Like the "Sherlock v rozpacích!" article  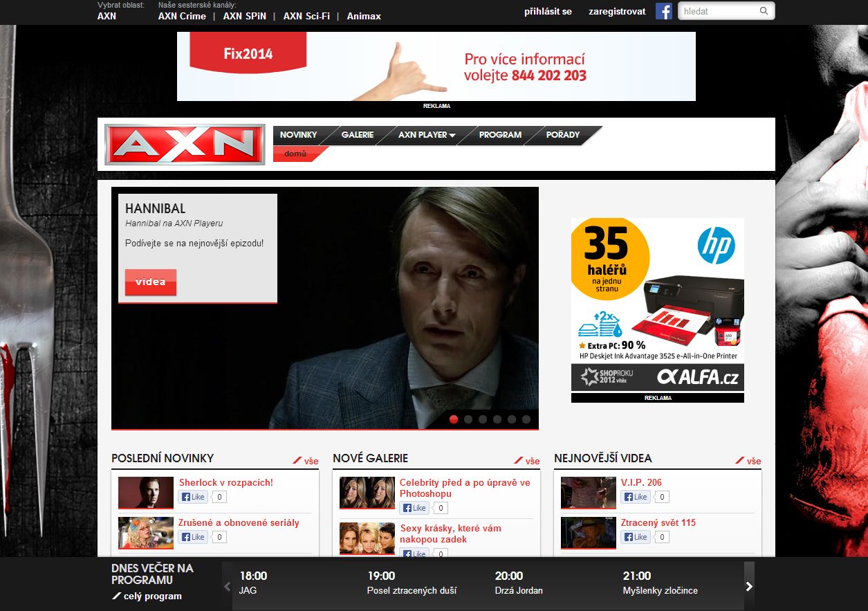[193, 497]
